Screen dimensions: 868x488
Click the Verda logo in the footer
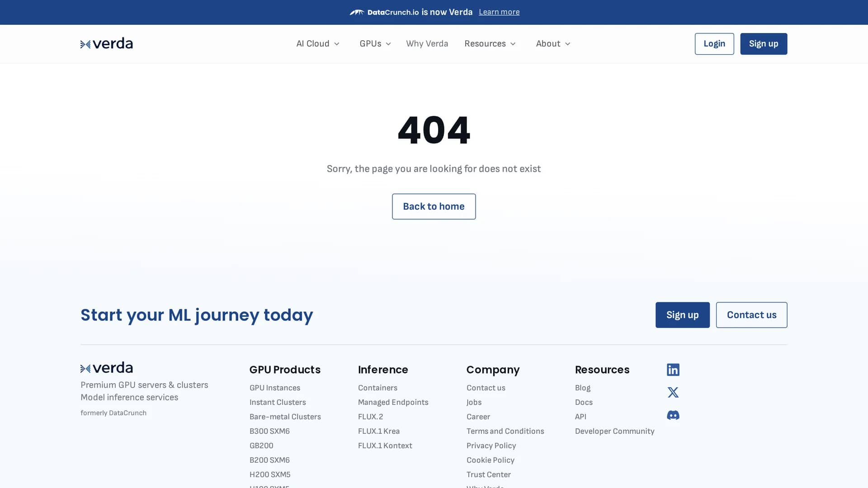coord(107,368)
